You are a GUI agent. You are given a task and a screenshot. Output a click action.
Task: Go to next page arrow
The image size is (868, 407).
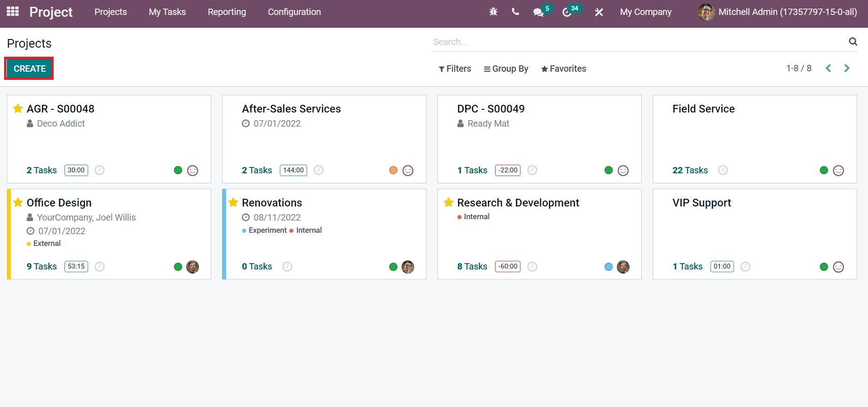point(847,69)
